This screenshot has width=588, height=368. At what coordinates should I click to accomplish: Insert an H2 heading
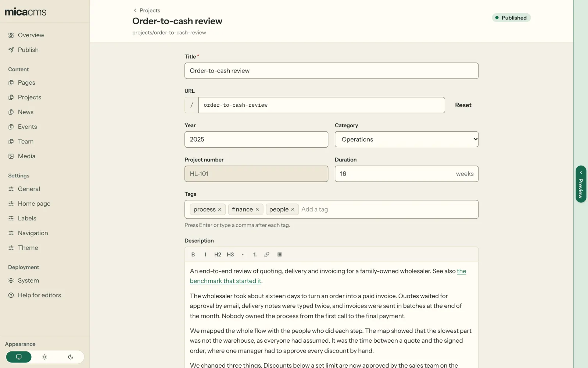[x=218, y=254]
